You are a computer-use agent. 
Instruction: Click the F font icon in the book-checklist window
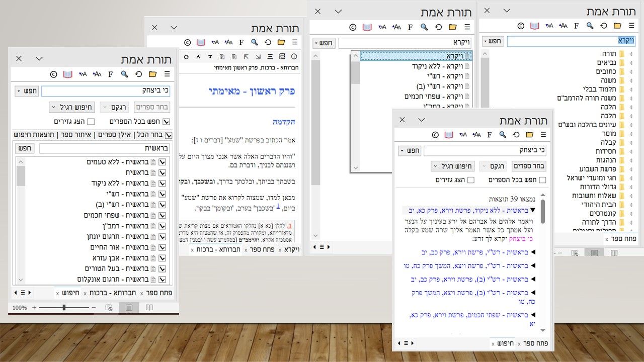pyautogui.click(x=110, y=74)
